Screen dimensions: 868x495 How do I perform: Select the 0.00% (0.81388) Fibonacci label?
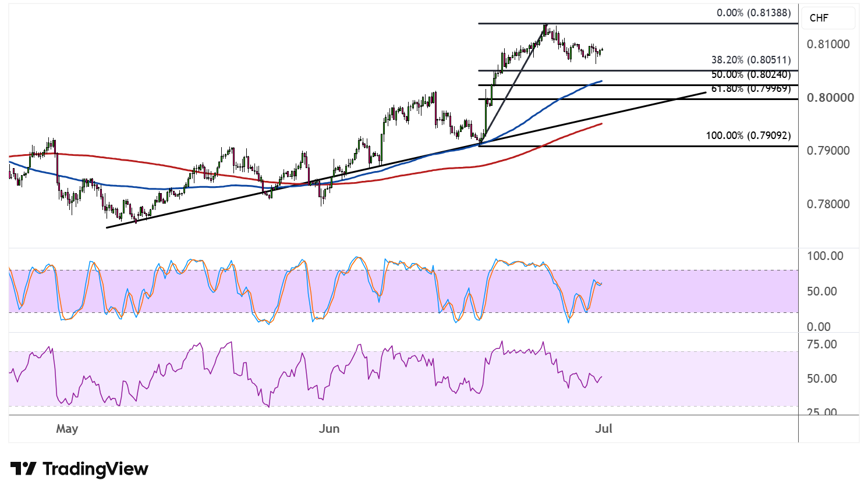754,13
